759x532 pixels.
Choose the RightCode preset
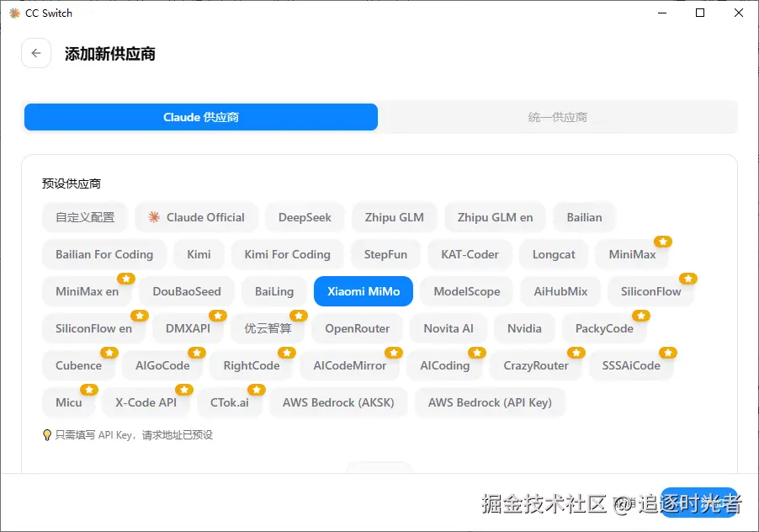(252, 365)
